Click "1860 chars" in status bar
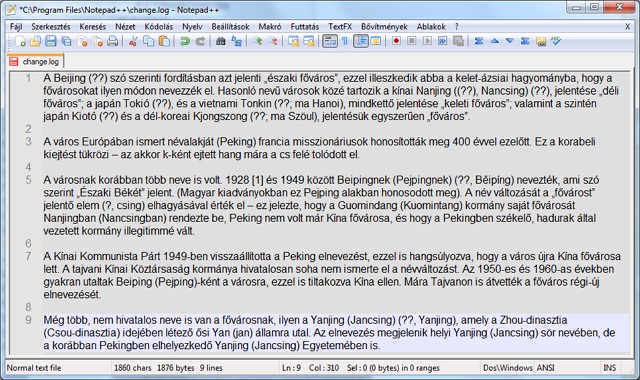The height and width of the screenshot is (380, 640). click(133, 368)
